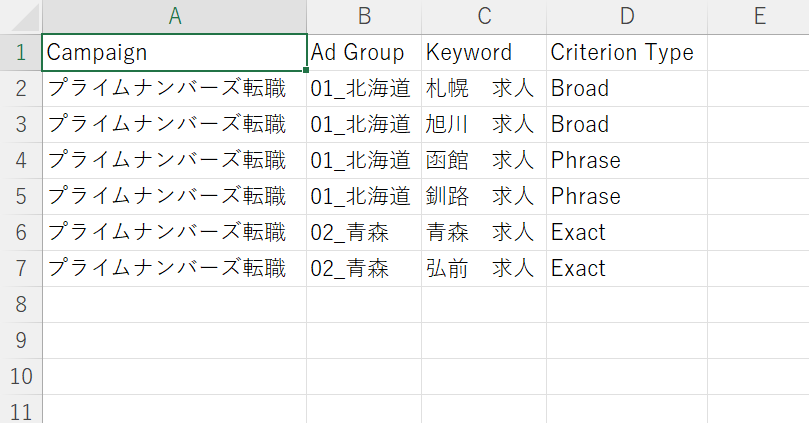809x423 pixels.
Task: Select column E header
Action: click(x=758, y=17)
